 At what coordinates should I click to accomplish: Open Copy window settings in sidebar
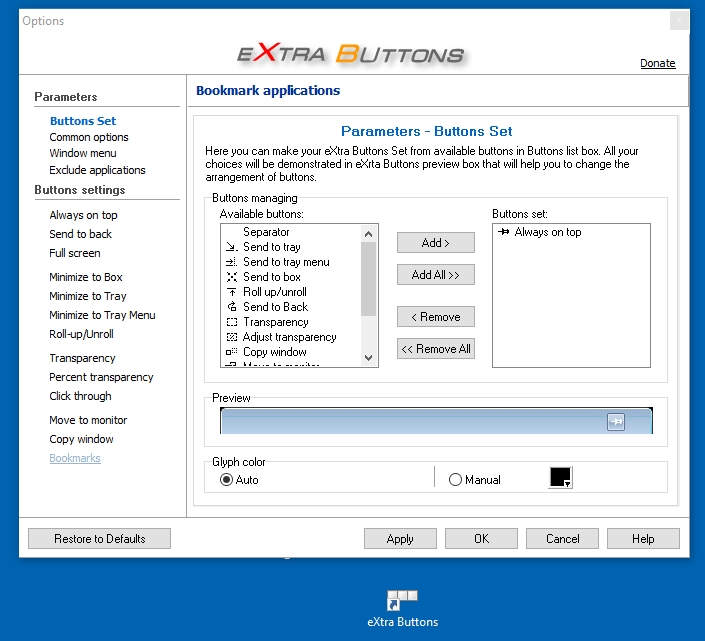coord(81,439)
